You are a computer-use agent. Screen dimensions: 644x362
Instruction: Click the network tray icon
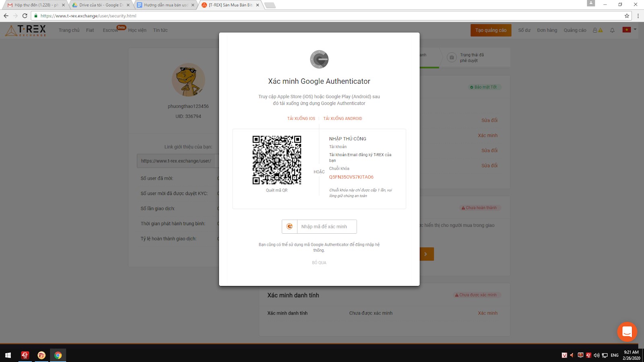coord(605,355)
